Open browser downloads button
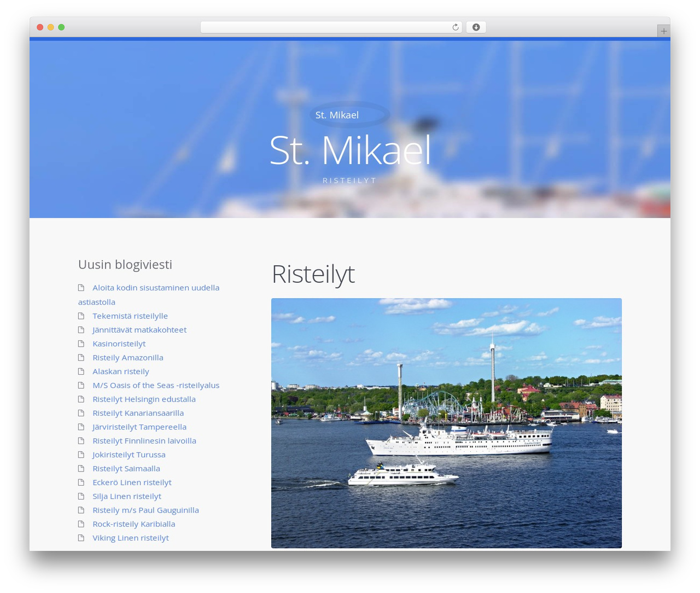The height and width of the screenshot is (593, 700). click(x=476, y=27)
